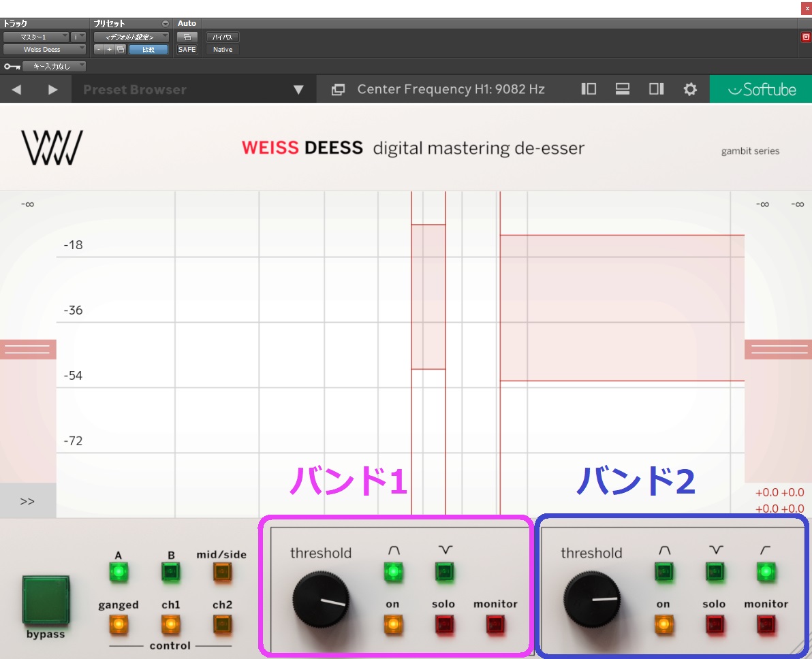This screenshot has width=812, height=659.
Task: Click the プリセット menu header
Action: (x=109, y=22)
